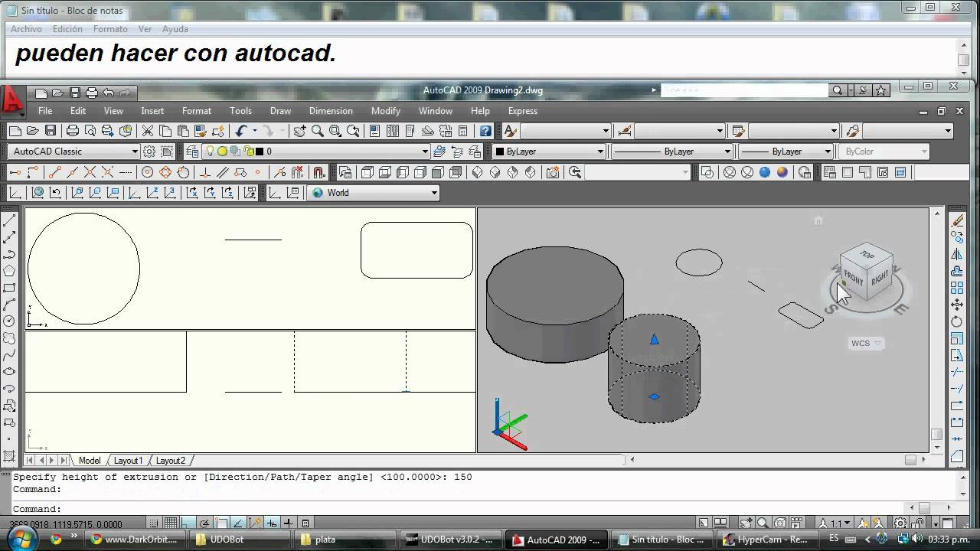Select the Rectangle tool in Draw toolbar
The height and width of the screenshot is (551, 980).
coord(10,288)
